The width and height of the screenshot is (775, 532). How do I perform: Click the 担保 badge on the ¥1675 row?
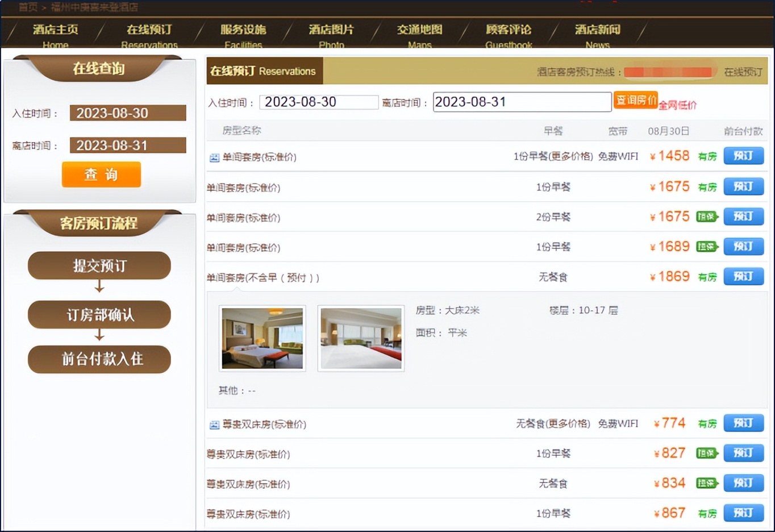click(707, 217)
